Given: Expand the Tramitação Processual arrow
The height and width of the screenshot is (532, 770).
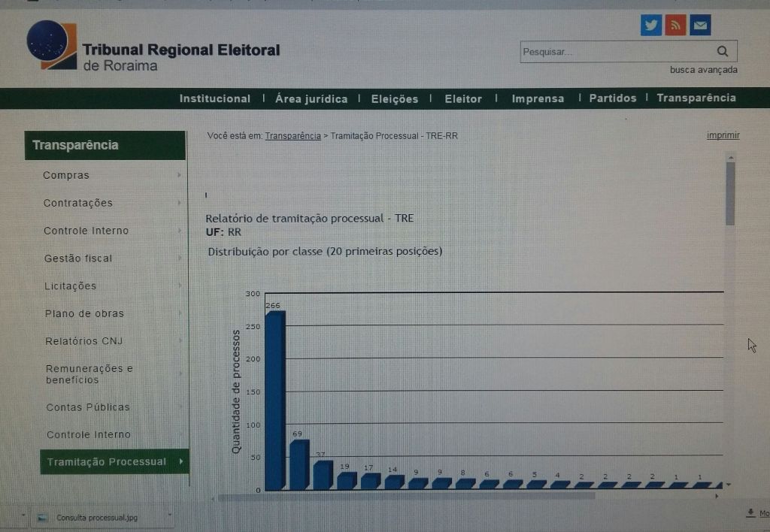Looking at the screenshot, I should [x=180, y=461].
